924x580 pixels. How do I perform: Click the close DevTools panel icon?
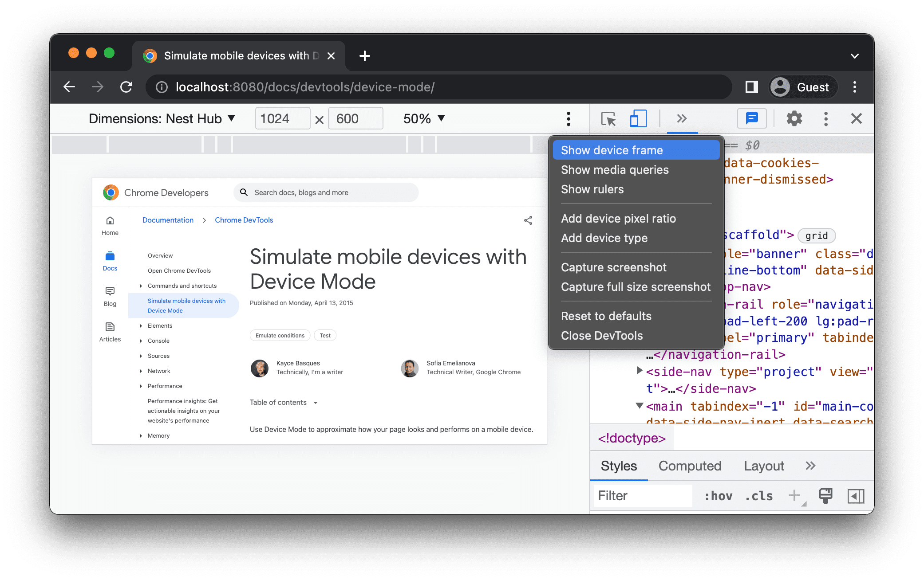(857, 118)
